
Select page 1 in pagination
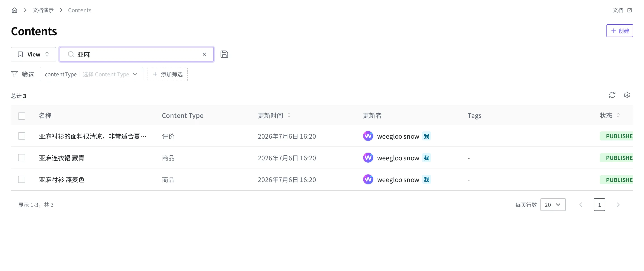pyautogui.click(x=599, y=205)
